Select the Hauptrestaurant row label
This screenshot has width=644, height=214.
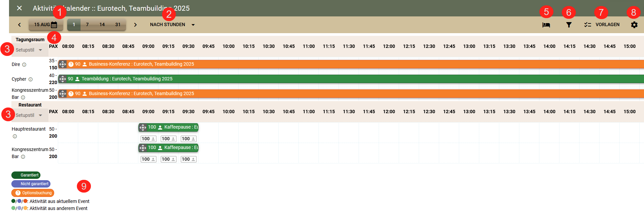pos(29,129)
